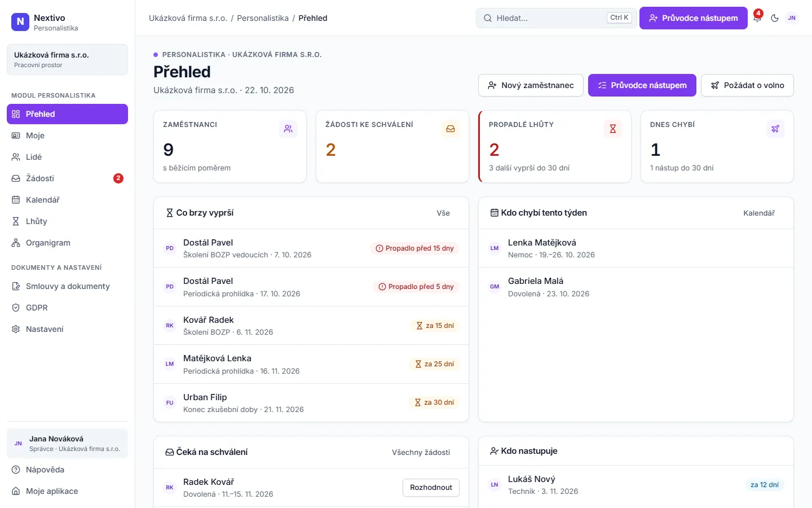This screenshot has height=508, width=812.
Task: Go to Moje in the sidebar
Action: 67,135
